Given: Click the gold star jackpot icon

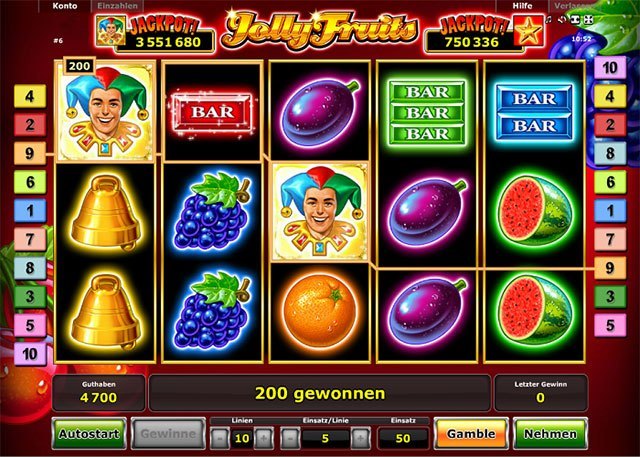Looking at the screenshot, I should coord(529,30).
